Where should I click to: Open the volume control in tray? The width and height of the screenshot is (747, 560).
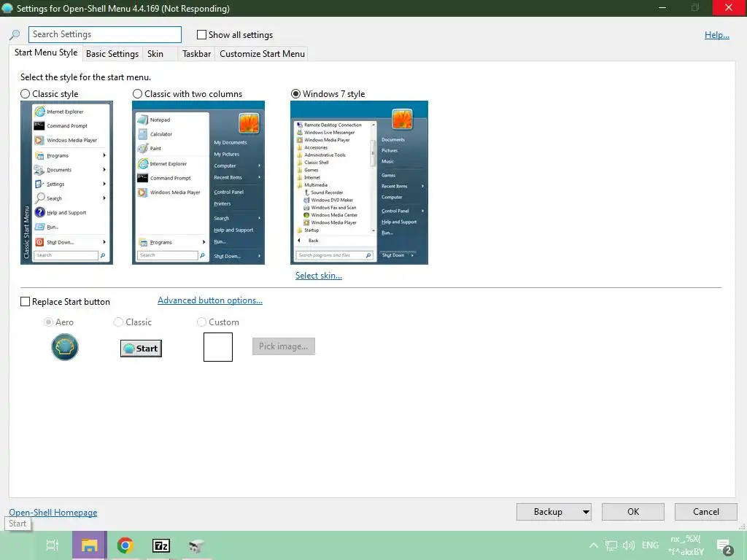pyautogui.click(x=629, y=545)
